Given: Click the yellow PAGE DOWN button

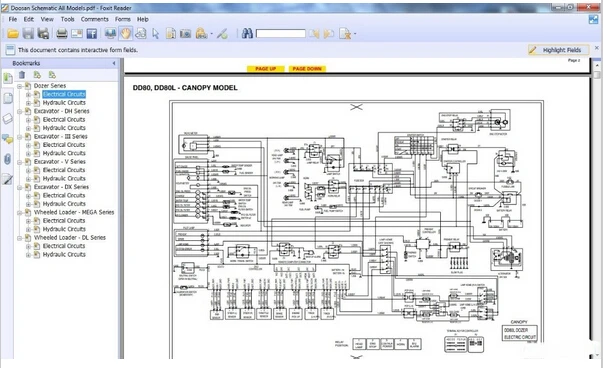Looking at the screenshot, I should [307, 69].
